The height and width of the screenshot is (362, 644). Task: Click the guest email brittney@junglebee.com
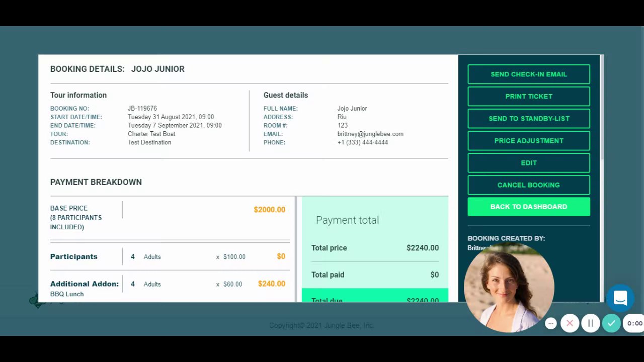click(x=370, y=134)
